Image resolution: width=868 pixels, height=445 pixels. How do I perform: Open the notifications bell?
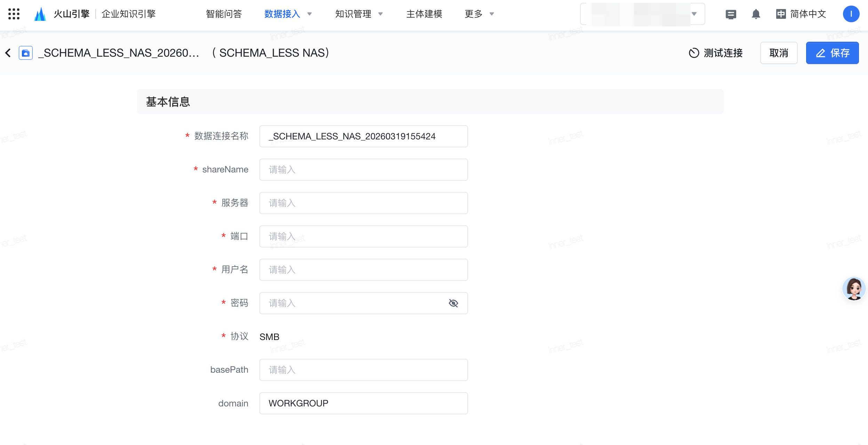(756, 14)
